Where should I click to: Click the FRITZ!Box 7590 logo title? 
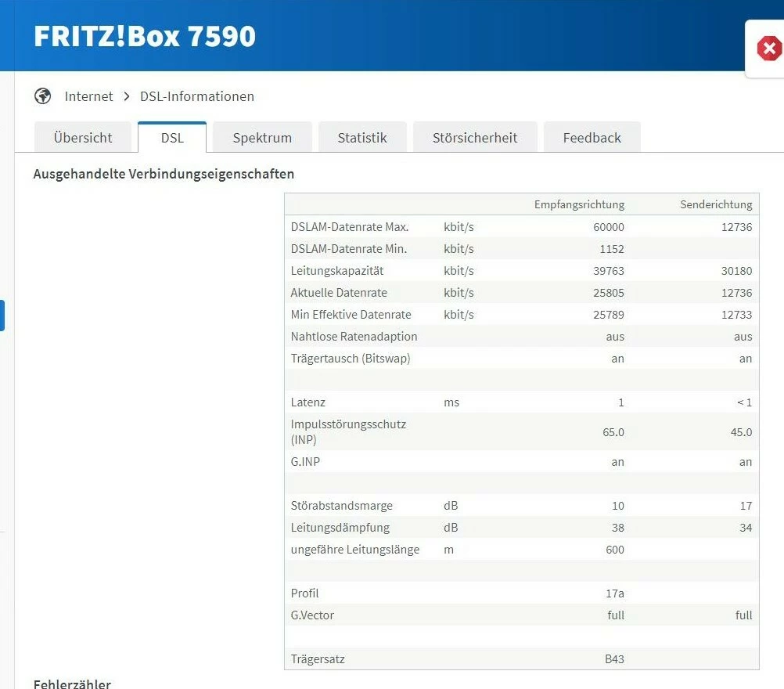(x=145, y=36)
